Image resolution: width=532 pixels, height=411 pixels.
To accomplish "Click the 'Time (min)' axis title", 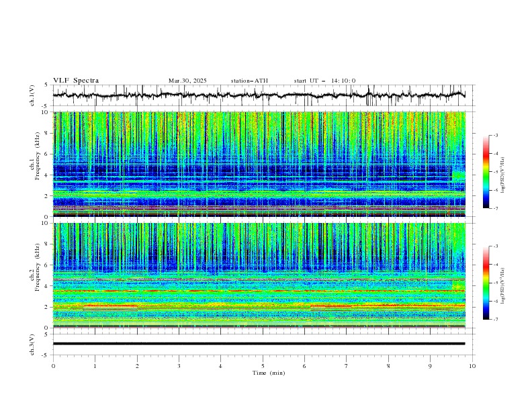I will 269,373.
